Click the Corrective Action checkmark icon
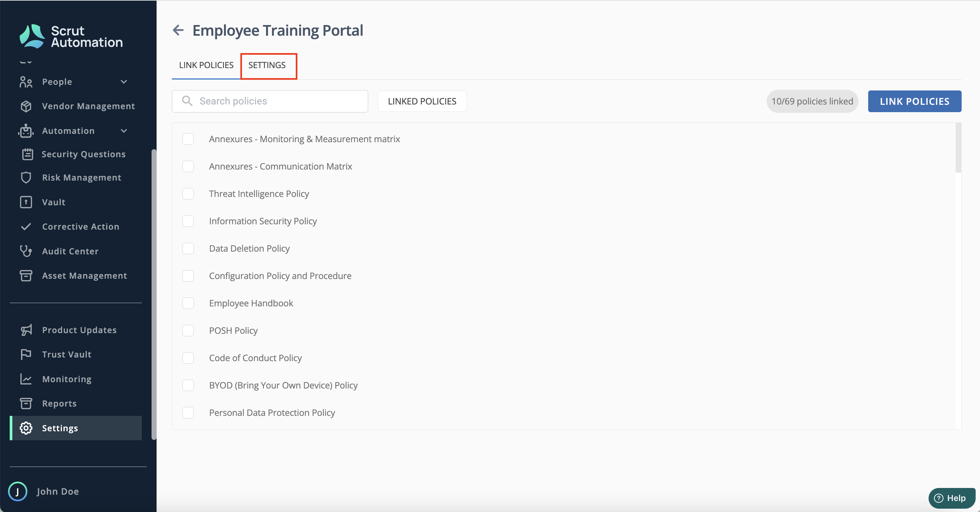The height and width of the screenshot is (512, 980). tap(26, 227)
